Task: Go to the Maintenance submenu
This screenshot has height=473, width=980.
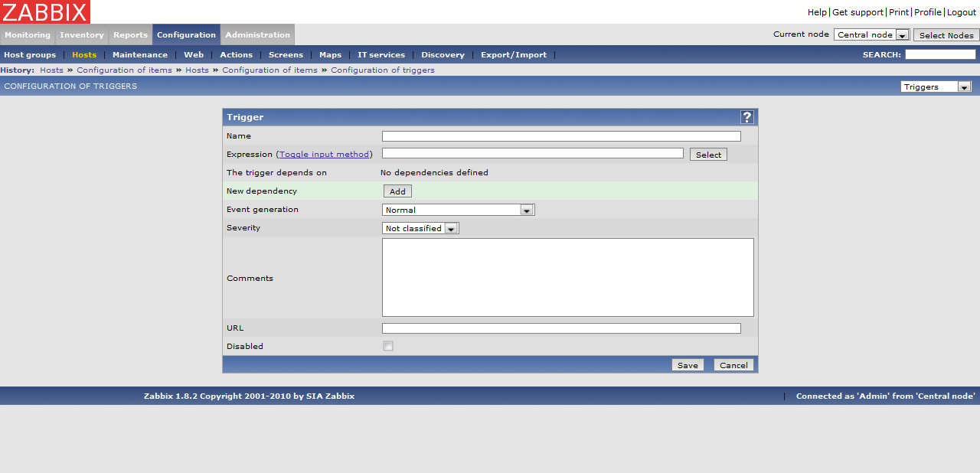Action: [x=140, y=55]
